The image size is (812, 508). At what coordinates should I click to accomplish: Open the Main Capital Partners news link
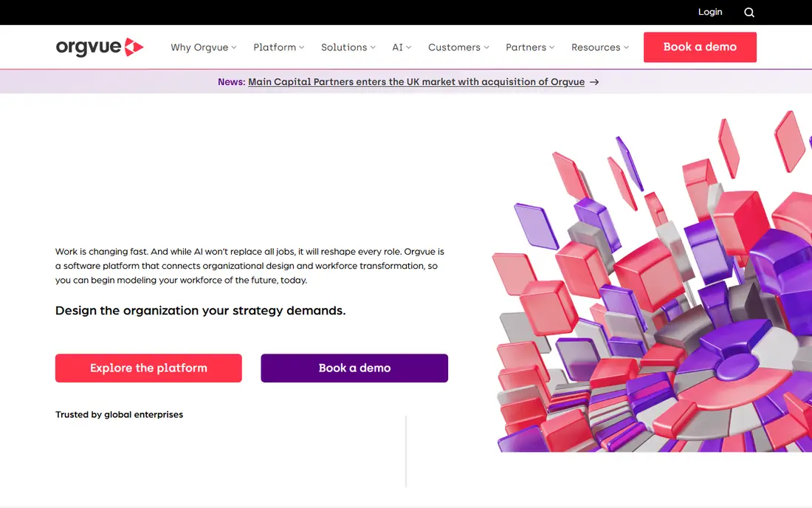coord(416,82)
